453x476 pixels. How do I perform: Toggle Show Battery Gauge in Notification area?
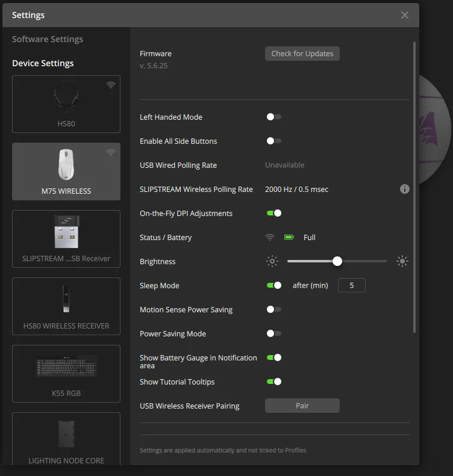click(x=273, y=357)
